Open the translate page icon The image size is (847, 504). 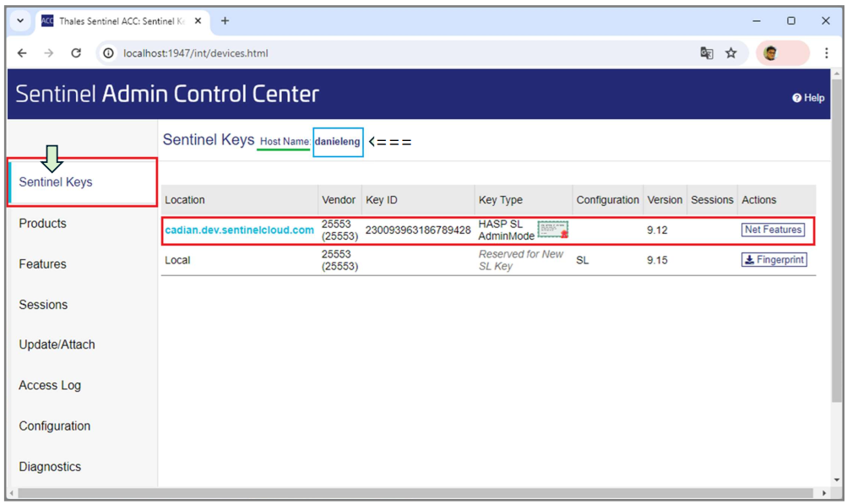pyautogui.click(x=707, y=53)
